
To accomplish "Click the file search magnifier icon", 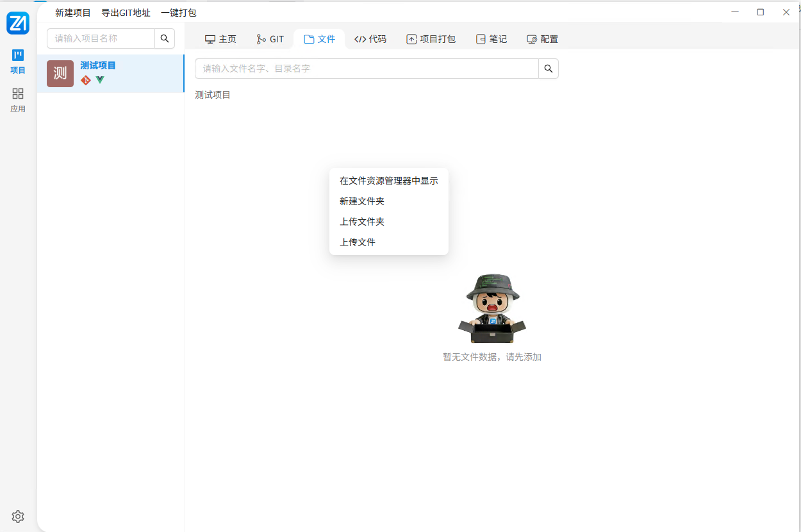I will [548, 68].
